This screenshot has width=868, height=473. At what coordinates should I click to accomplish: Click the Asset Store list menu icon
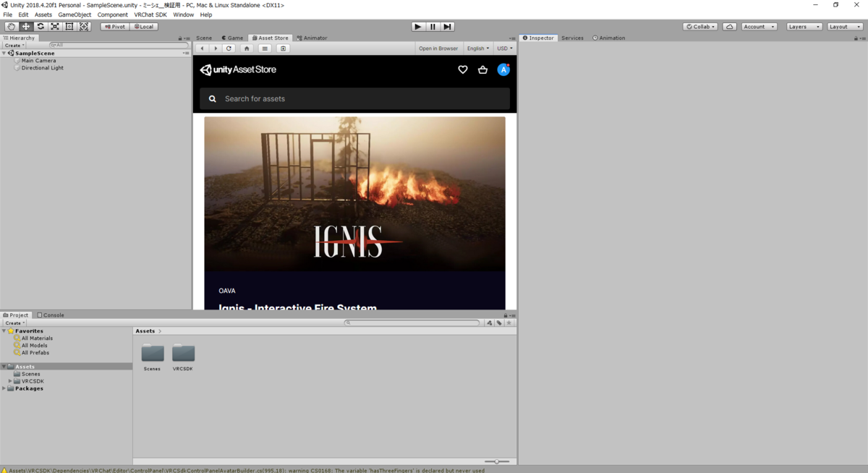coord(265,48)
